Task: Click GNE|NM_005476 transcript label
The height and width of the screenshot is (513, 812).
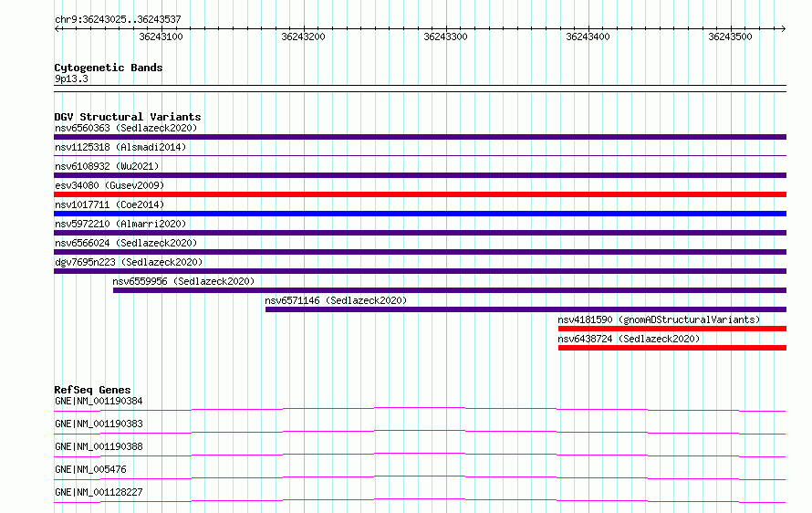Action: (90, 469)
